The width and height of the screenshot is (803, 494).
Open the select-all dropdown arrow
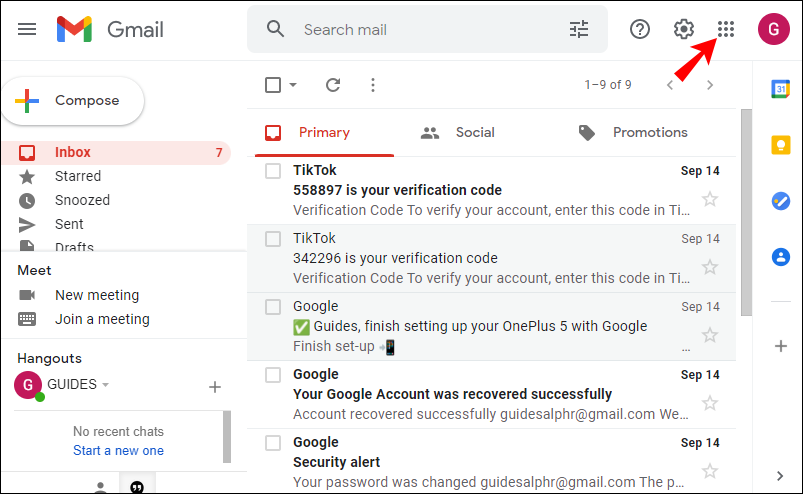(293, 85)
